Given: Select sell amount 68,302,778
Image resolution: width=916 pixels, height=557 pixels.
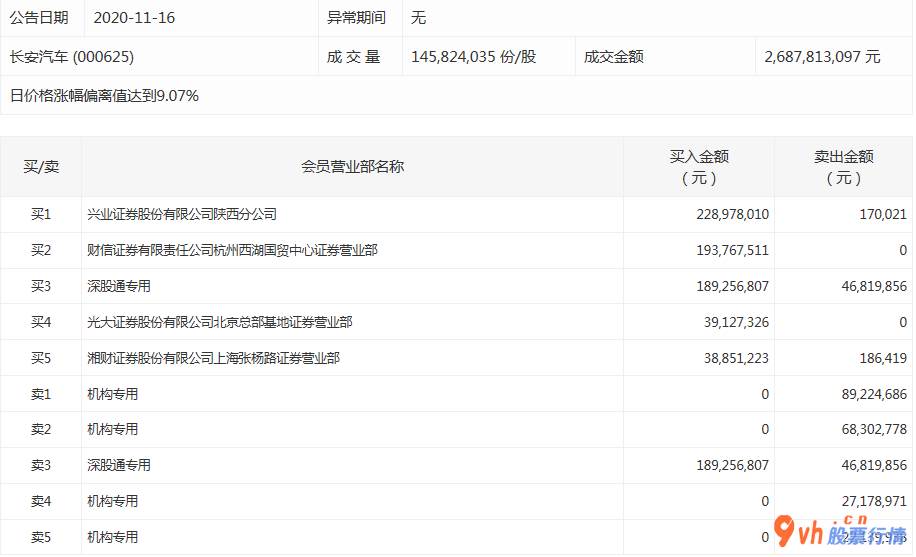Looking at the screenshot, I should coord(874,430).
